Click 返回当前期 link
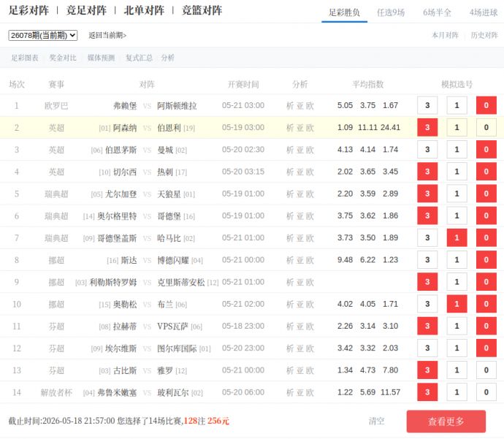504x439 pixels. (x=107, y=35)
